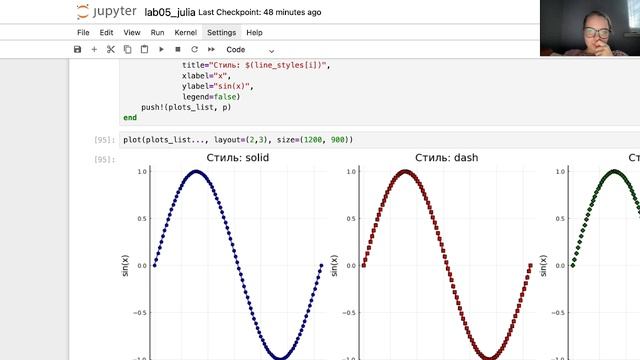640x360 pixels.
Task: Click the ylabel="sin(x)" code line
Action: click(218, 86)
